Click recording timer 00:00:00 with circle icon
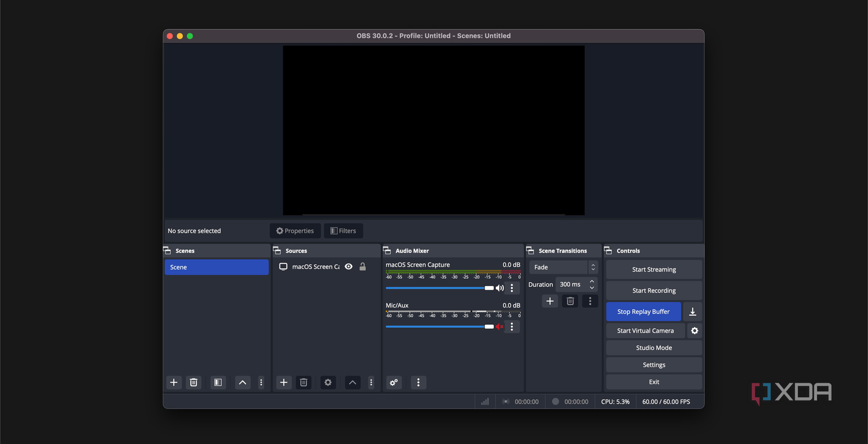868x444 pixels. click(570, 401)
